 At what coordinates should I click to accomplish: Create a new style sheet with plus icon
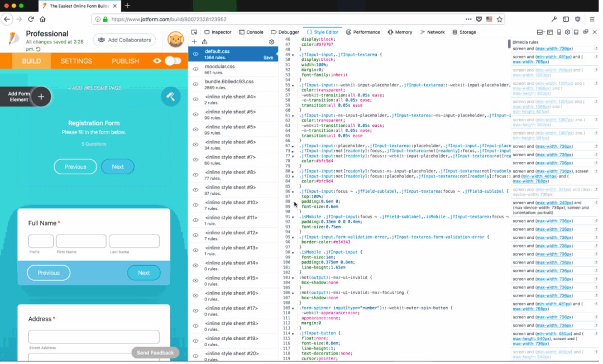tap(194, 42)
